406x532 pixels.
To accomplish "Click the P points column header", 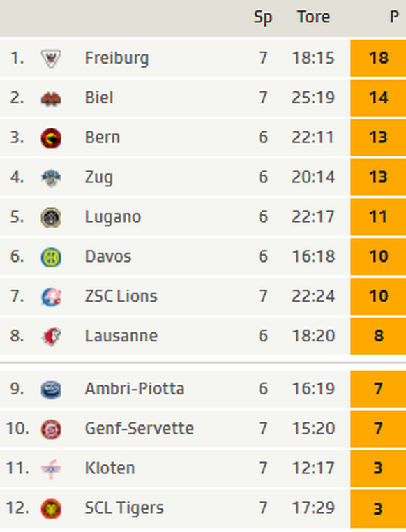I will pyautogui.click(x=394, y=17).
